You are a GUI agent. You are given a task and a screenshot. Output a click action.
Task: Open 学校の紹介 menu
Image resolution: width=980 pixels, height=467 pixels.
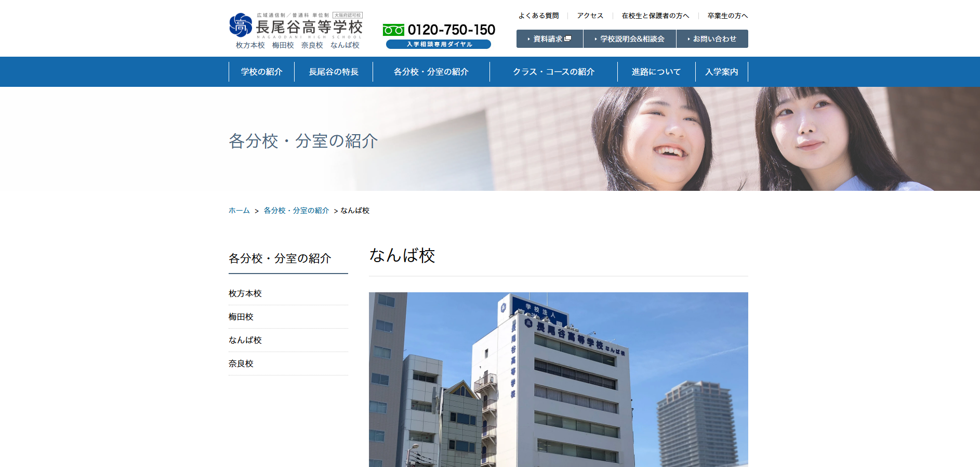pos(261,72)
